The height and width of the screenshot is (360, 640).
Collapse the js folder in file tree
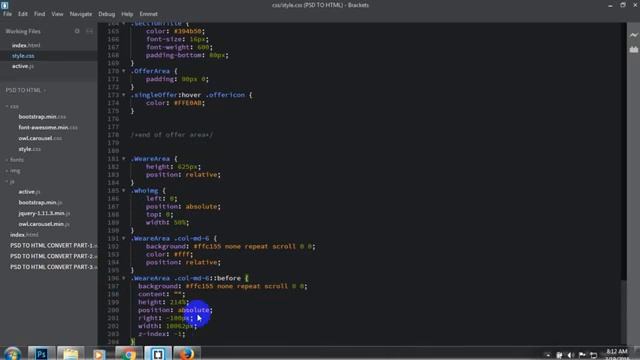click(x=11, y=181)
